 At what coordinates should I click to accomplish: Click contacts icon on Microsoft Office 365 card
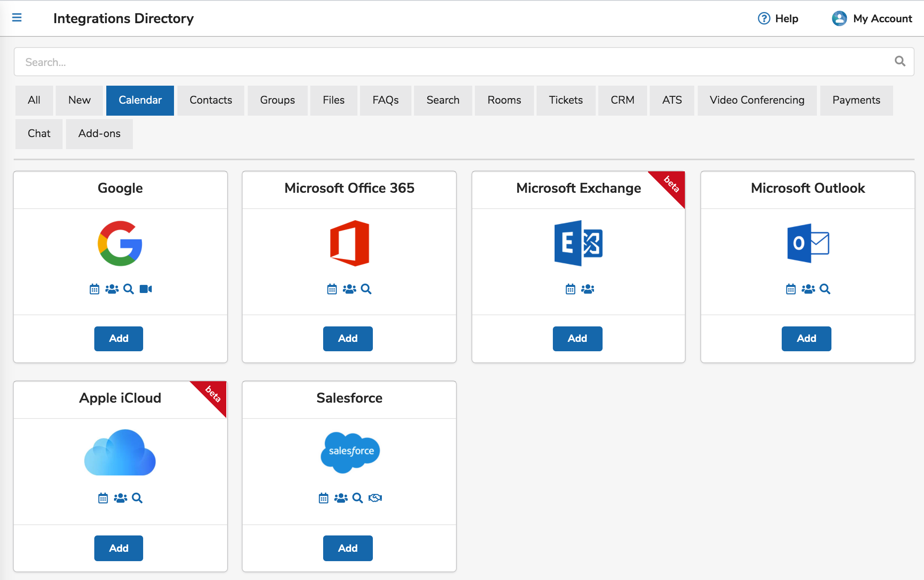349,289
